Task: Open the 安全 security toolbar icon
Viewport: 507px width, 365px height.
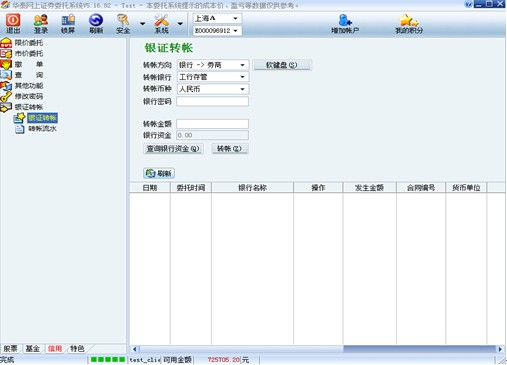Action: coord(123,24)
